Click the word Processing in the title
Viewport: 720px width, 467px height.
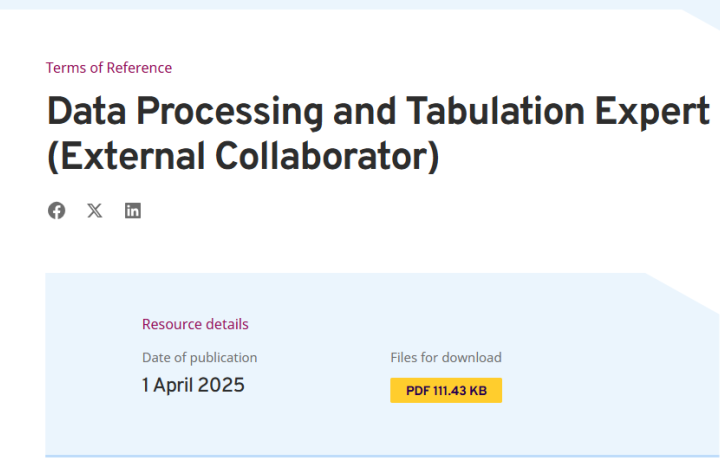pos(230,113)
